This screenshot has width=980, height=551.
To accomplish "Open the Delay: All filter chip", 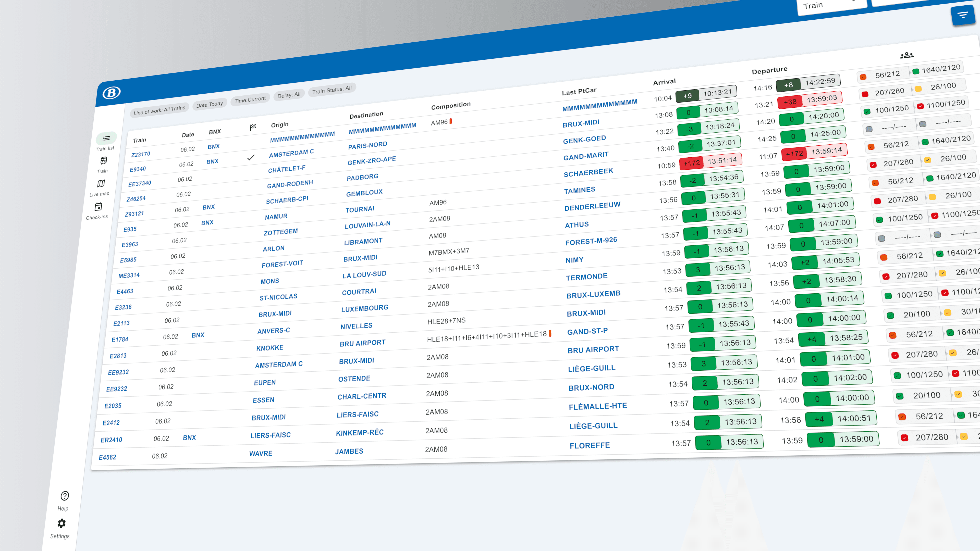I will pos(289,95).
